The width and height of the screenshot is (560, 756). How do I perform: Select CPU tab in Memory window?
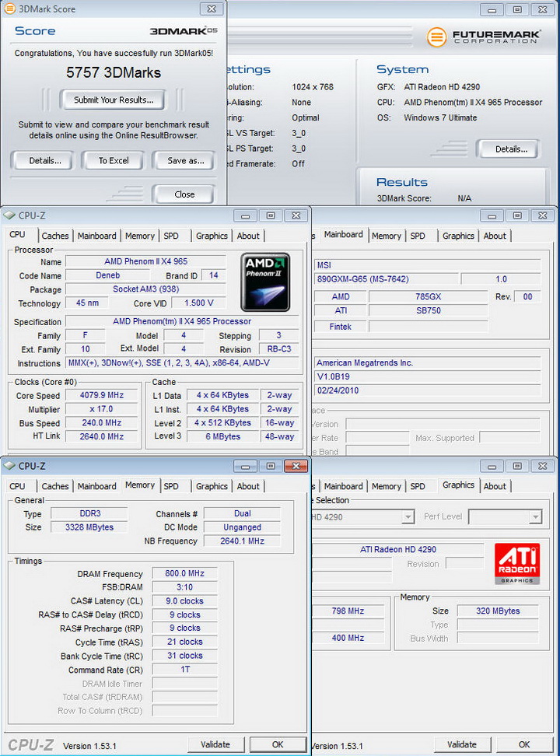tap(17, 486)
